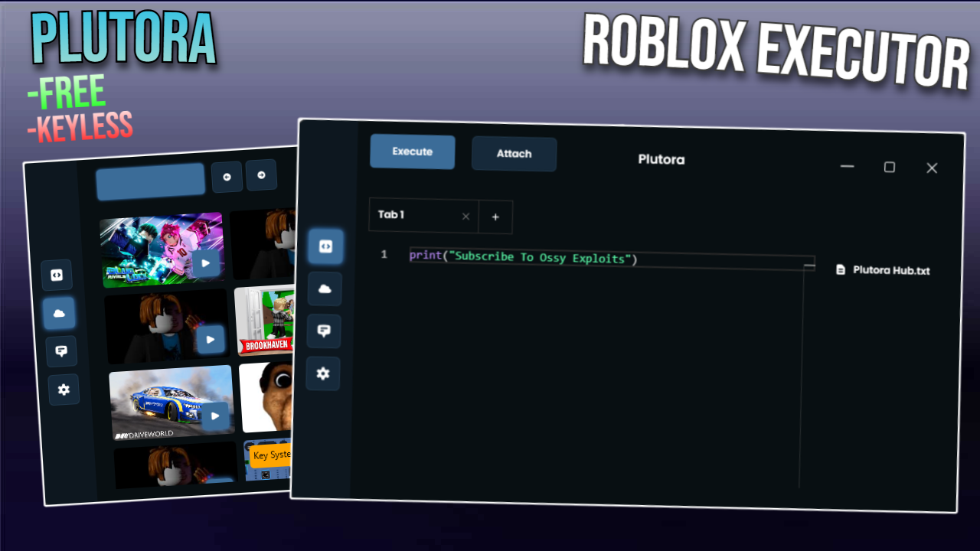Open the Brookhaven script thumbnail
This screenshot has height=551, width=980.
point(265,321)
